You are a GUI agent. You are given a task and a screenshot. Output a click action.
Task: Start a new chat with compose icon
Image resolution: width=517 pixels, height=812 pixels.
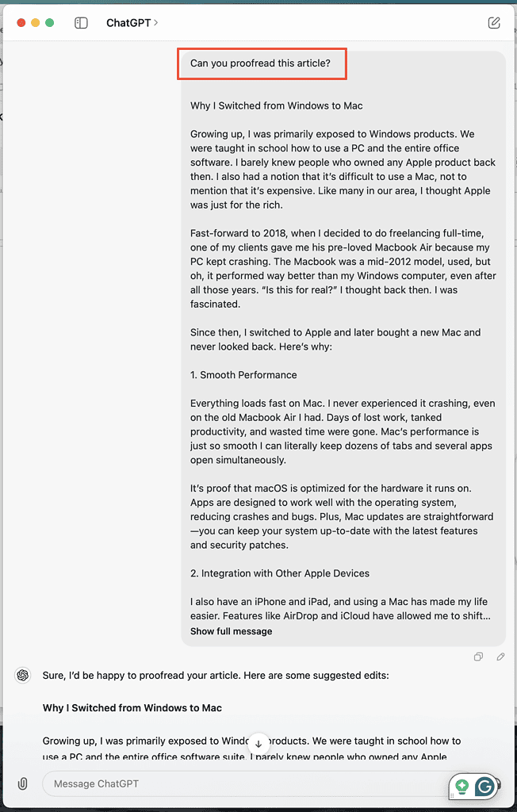click(494, 23)
